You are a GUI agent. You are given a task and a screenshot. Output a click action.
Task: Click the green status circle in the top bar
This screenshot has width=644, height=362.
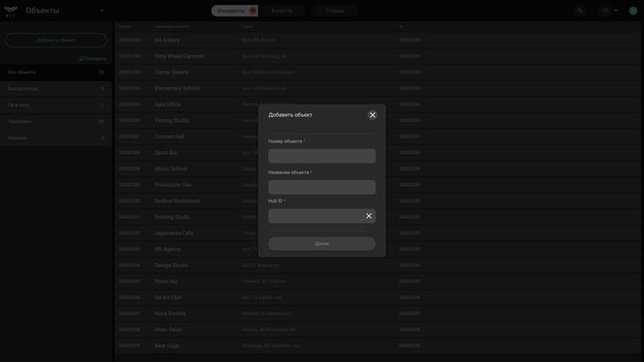(x=633, y=10)
